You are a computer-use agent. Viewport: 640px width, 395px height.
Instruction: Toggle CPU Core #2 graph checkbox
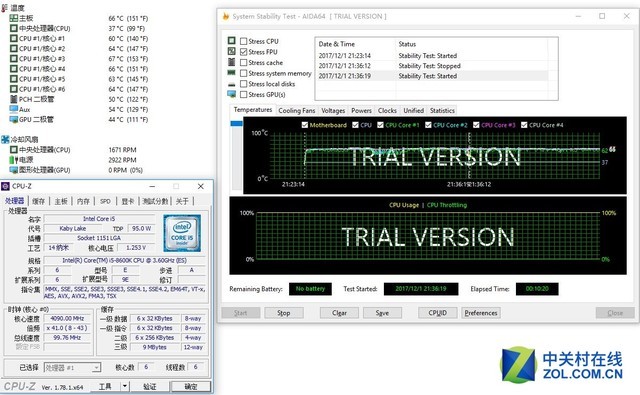click(x=428, y=125)
